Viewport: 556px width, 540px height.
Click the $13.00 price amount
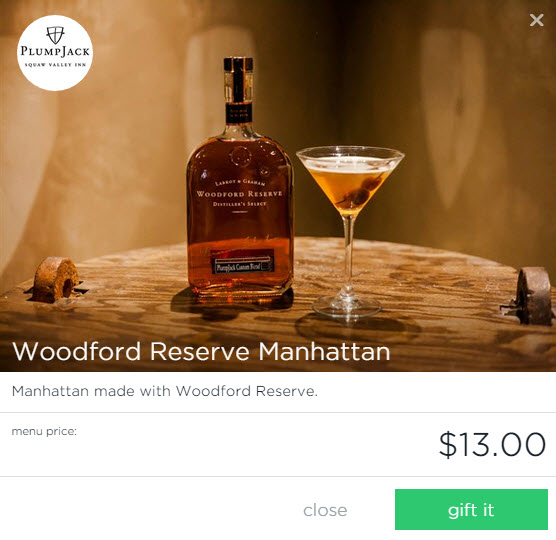point(492,444)
